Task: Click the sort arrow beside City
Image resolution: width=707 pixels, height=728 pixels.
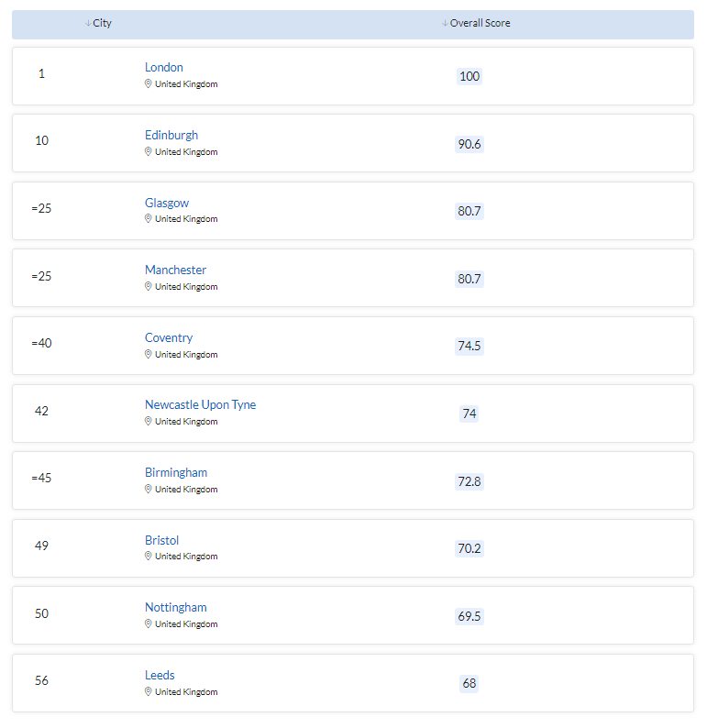Action: pyautogui.click(x=88, y=23)
